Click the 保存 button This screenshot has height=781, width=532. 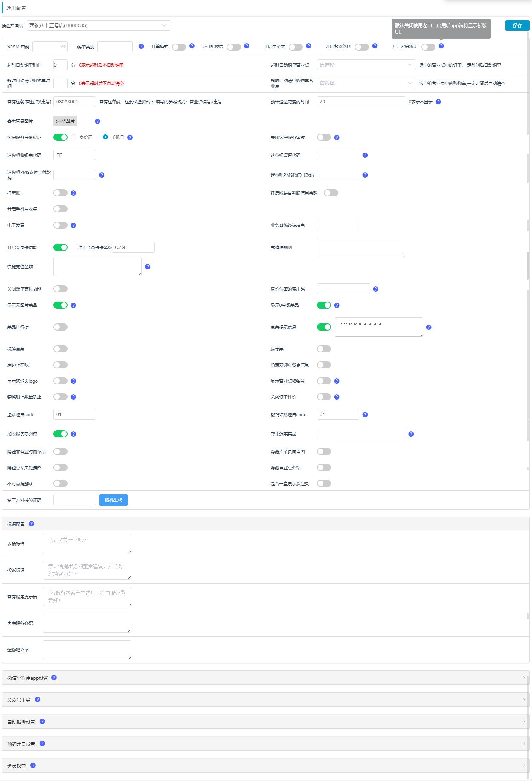[517, 25]
